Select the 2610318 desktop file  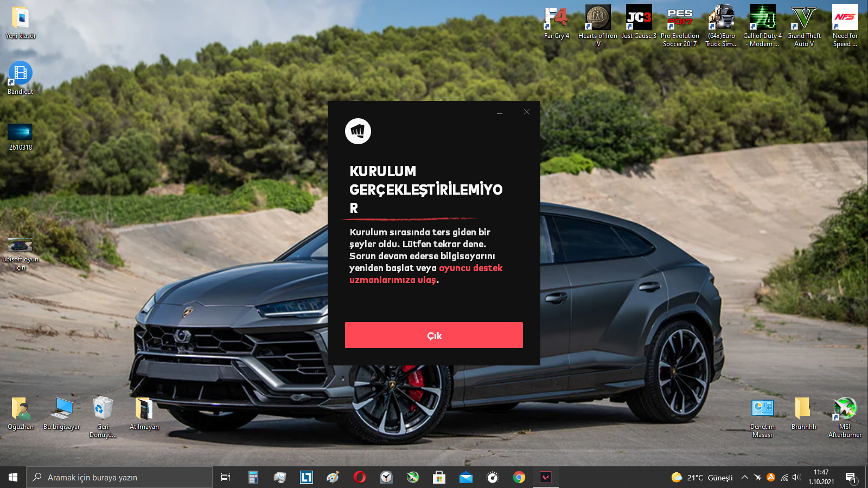click(21, 137)
